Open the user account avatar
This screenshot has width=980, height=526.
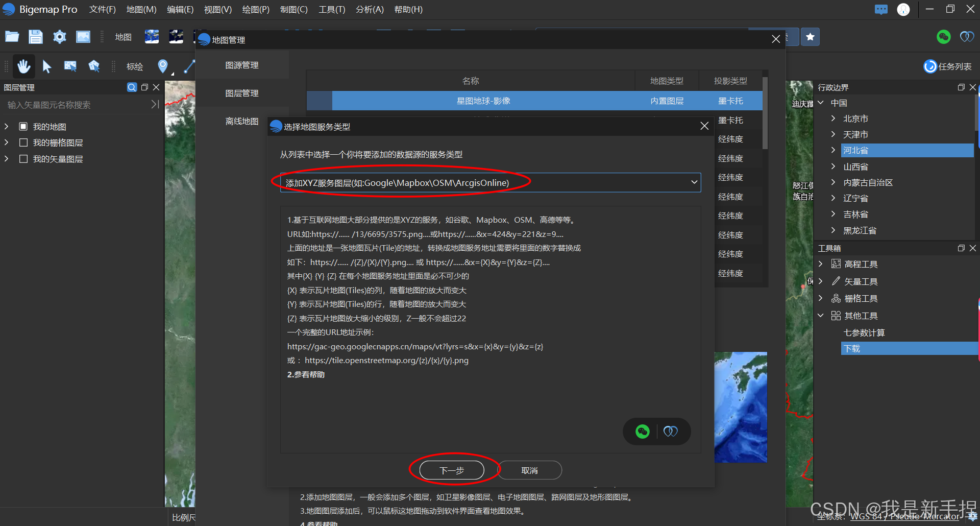pyautogui.click(x=903, y=9)
